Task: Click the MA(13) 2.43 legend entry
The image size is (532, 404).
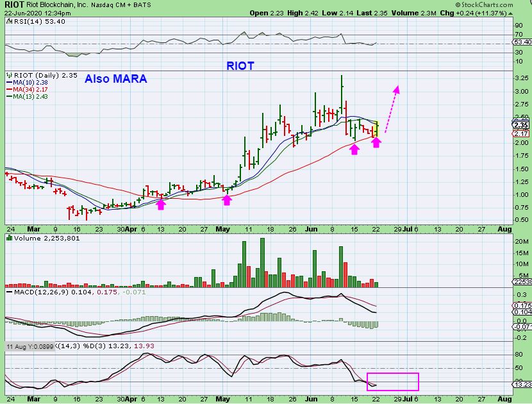Action: point(27,97)
